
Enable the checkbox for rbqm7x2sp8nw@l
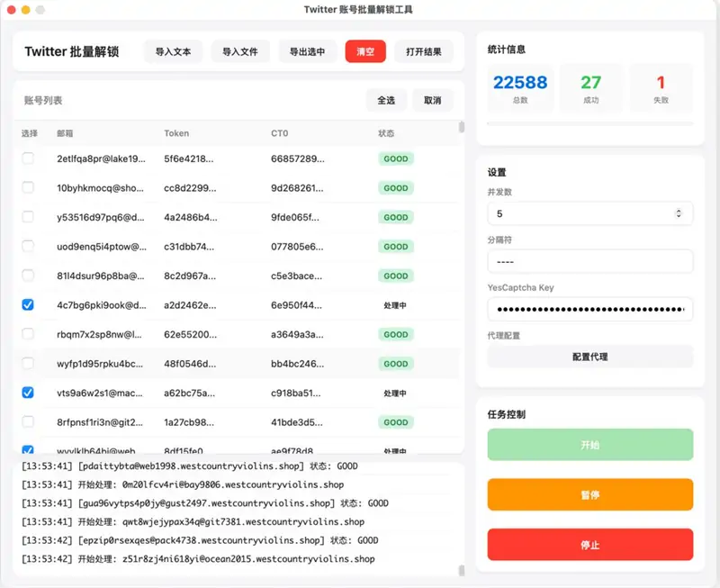28,335
